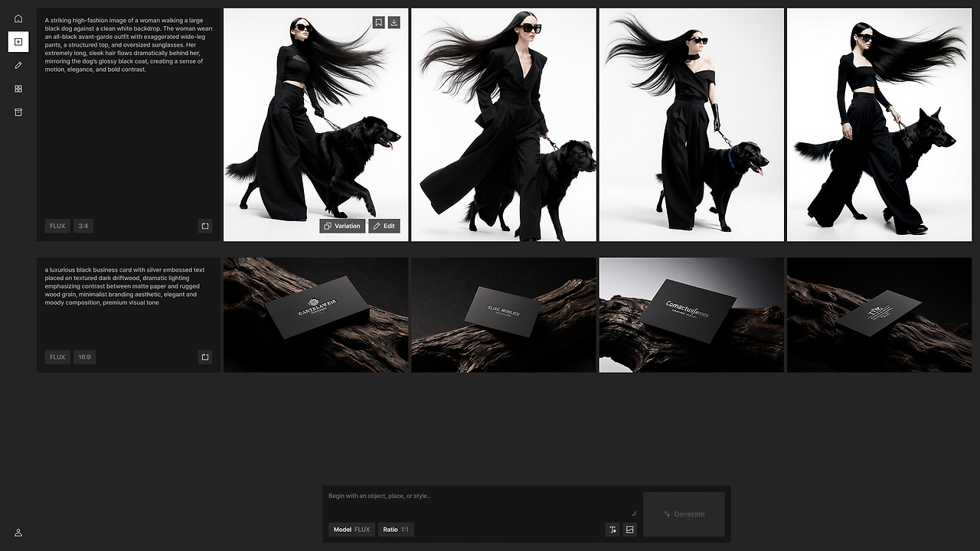Copy the fashion image prompt
980x551 pixels.
point(204,226)
